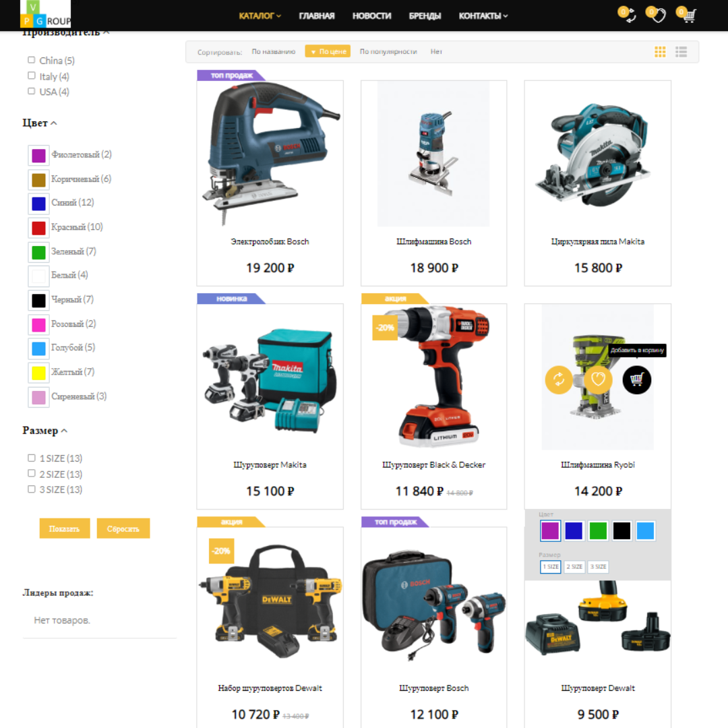Add Ryobi router to wishlist
Screen dimensions: 728x728
598,380
